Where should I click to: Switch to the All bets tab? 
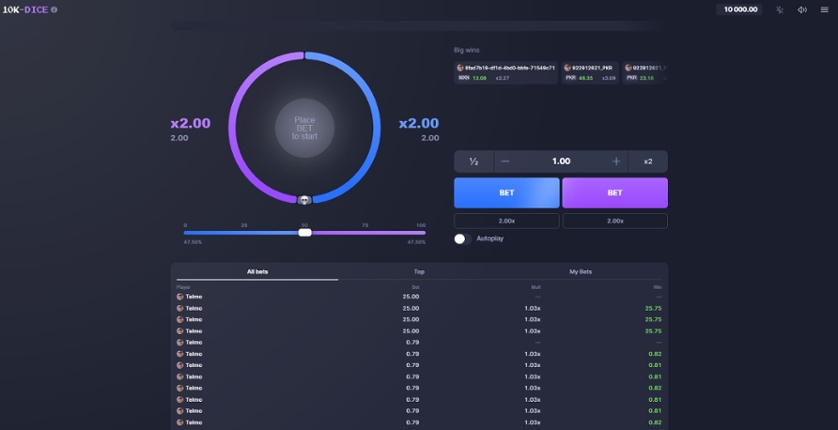[x=257, y=271]
